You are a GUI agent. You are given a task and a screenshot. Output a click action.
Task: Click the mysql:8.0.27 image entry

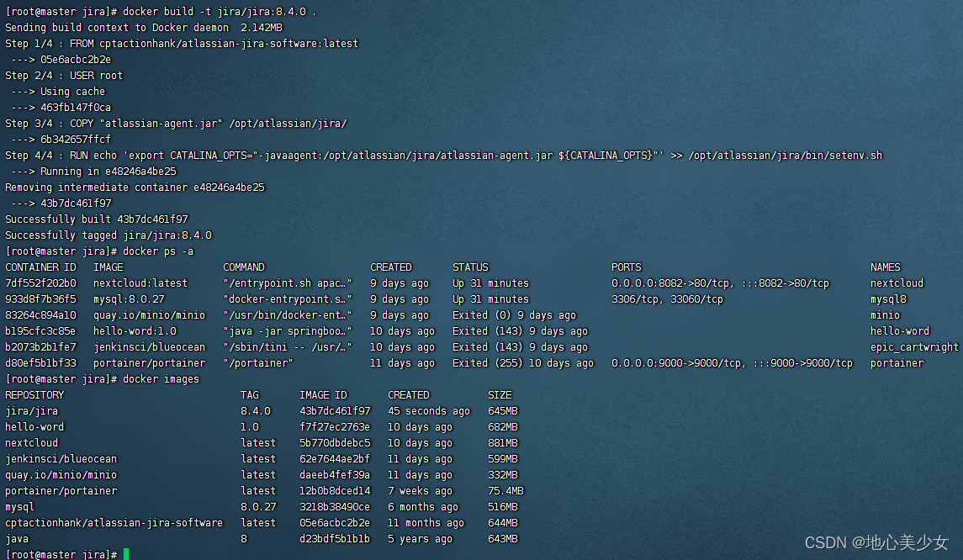(x=129, y=299)
